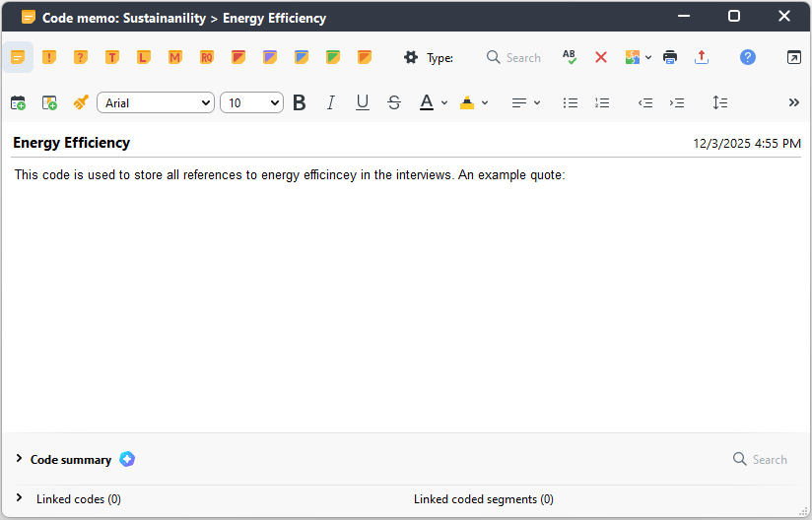The height and width of the screenshot is (520, 812).
Task: Toggle bold formatting
Action: click(300, 102)
